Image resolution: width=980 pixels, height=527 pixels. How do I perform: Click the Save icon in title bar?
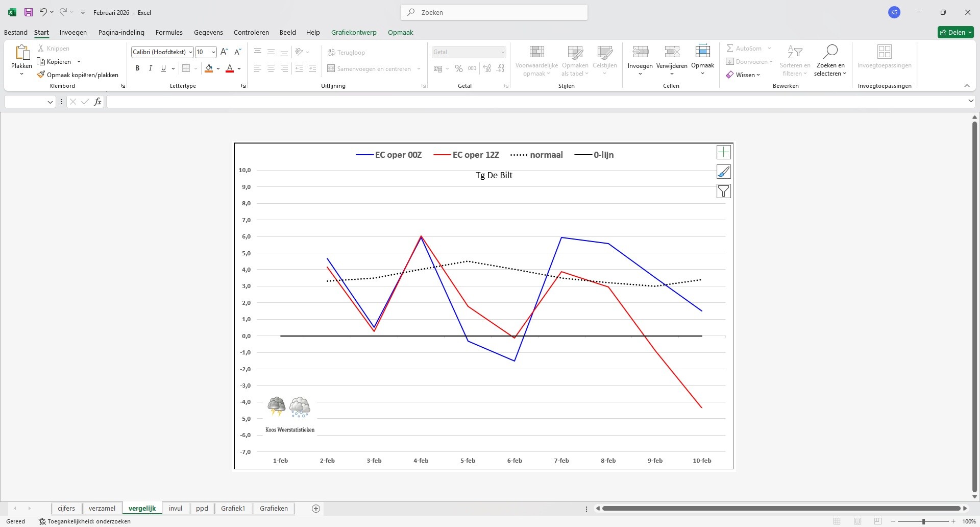29,12
